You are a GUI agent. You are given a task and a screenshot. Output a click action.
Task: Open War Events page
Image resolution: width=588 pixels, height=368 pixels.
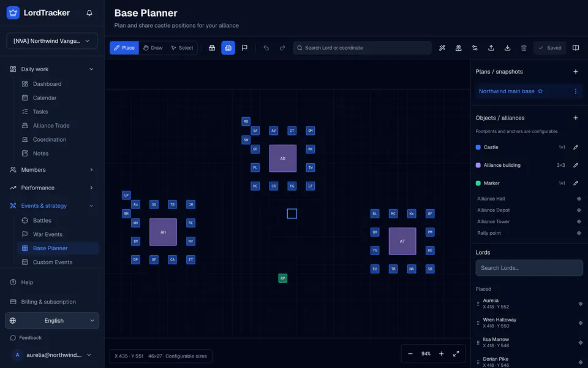point(58,234)
